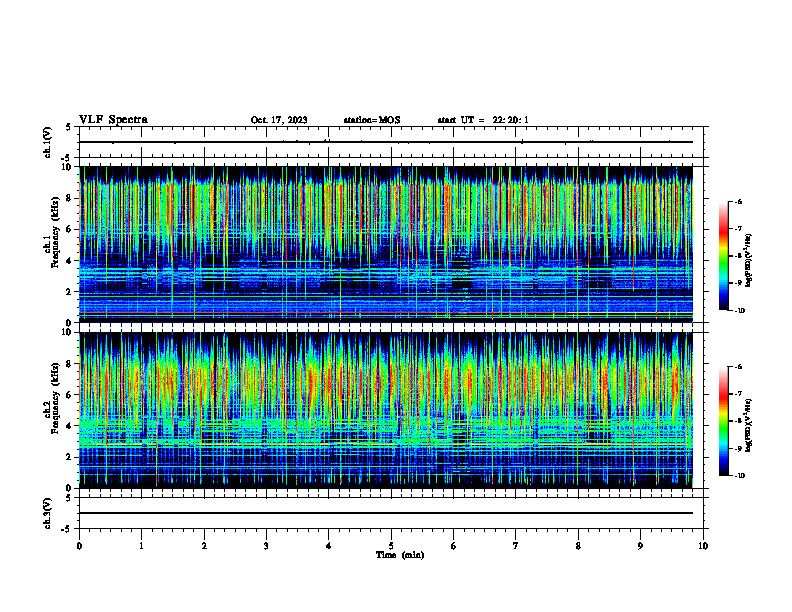Click ch.2 color scale log(PSD) unit label

point(749,425)
